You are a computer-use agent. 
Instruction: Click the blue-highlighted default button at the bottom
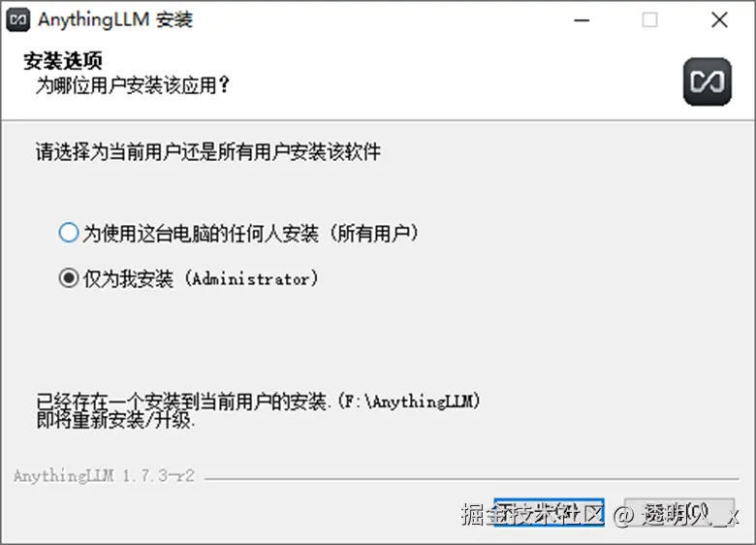549,512
